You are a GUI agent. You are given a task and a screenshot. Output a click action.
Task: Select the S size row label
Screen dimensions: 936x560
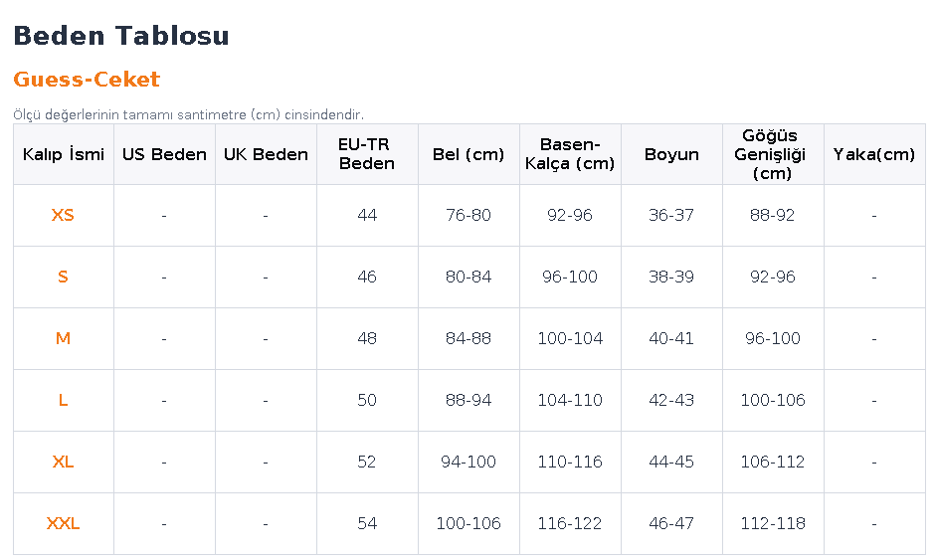click(x=63, y=277)
